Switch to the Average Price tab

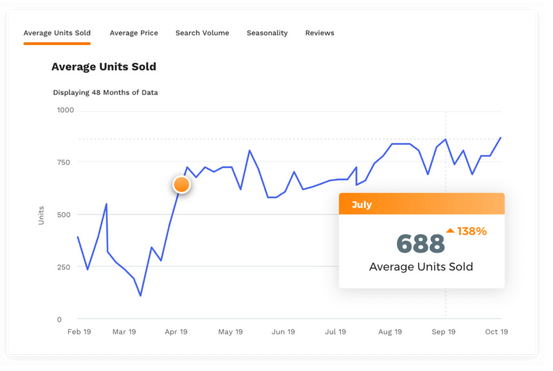tap(134, 33)
